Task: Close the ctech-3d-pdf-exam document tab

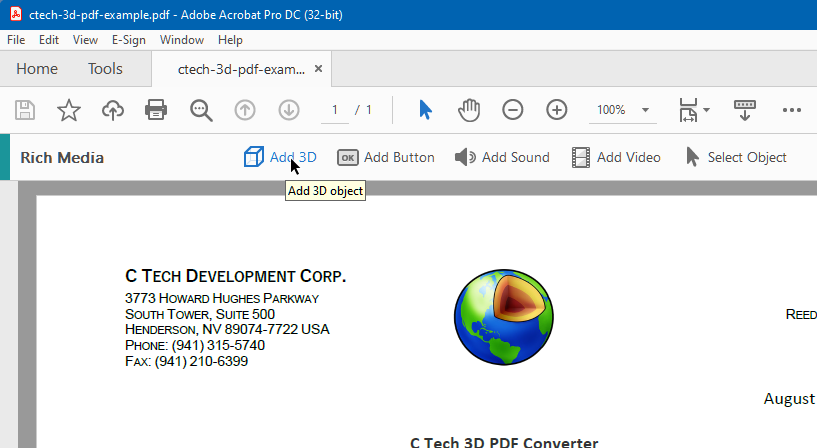Action: [x=318, y=69]
